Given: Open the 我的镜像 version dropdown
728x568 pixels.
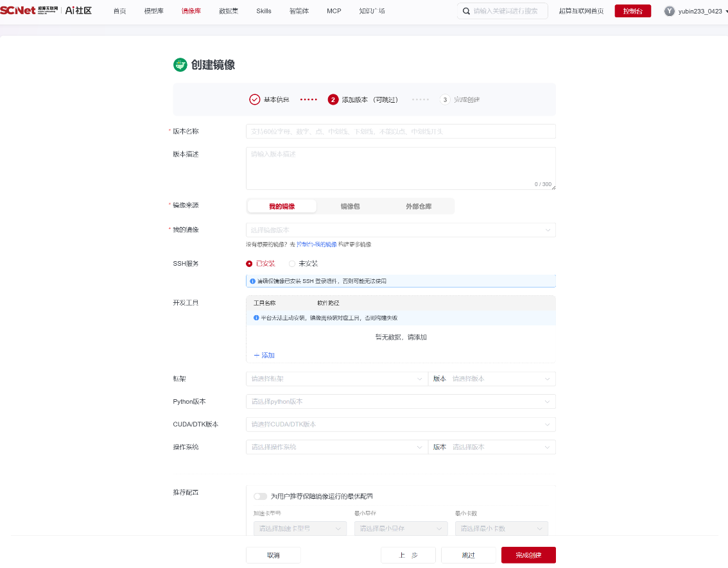Looking at the screenshot, I should coord(401,230).
